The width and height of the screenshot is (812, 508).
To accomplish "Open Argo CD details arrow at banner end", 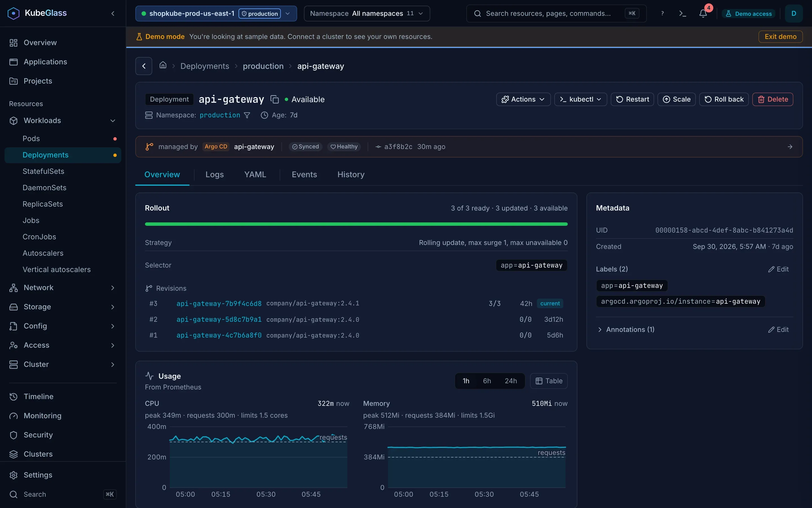I will [x=790, y=147].
